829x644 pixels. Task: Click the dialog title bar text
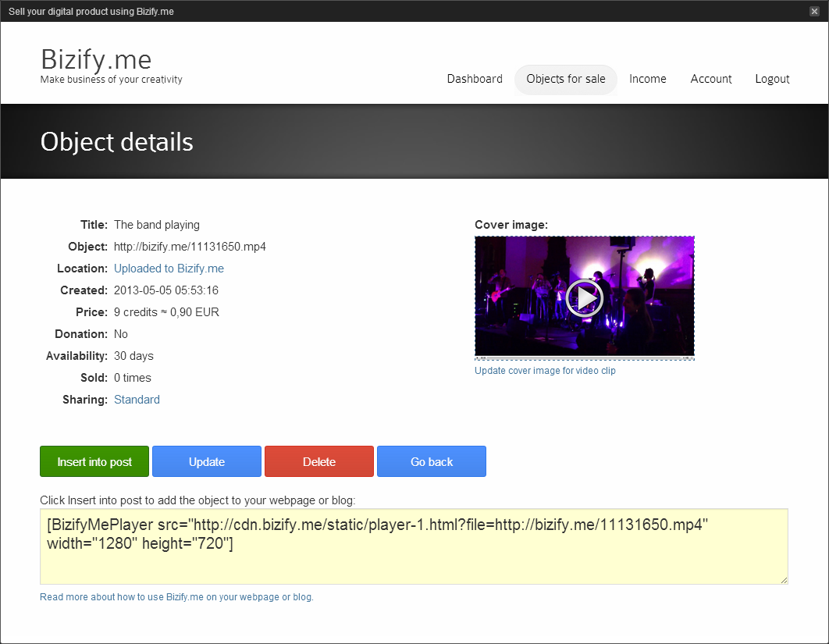pyautogui.click(x=91, y=11)
